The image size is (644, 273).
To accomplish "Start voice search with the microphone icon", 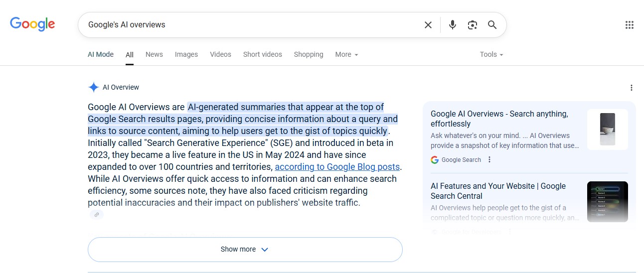I will [x=453, y=25].
